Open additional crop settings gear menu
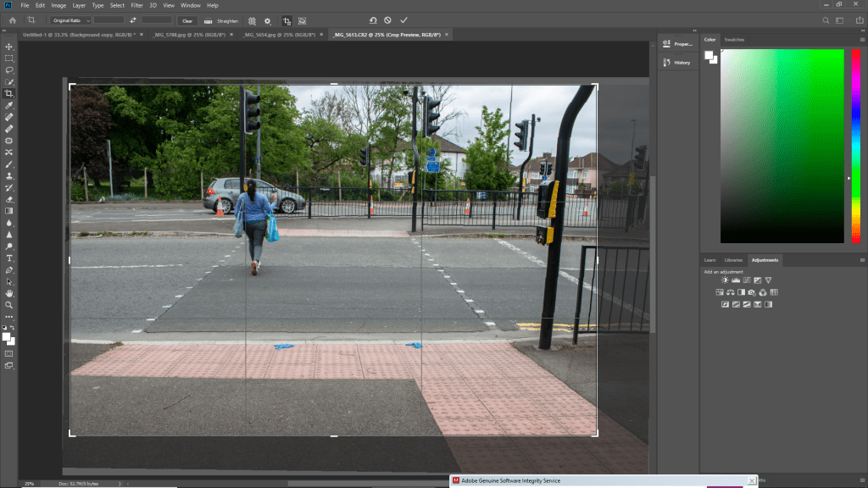The width and height of the screenshot is (868, 488). tap(268, 20)
